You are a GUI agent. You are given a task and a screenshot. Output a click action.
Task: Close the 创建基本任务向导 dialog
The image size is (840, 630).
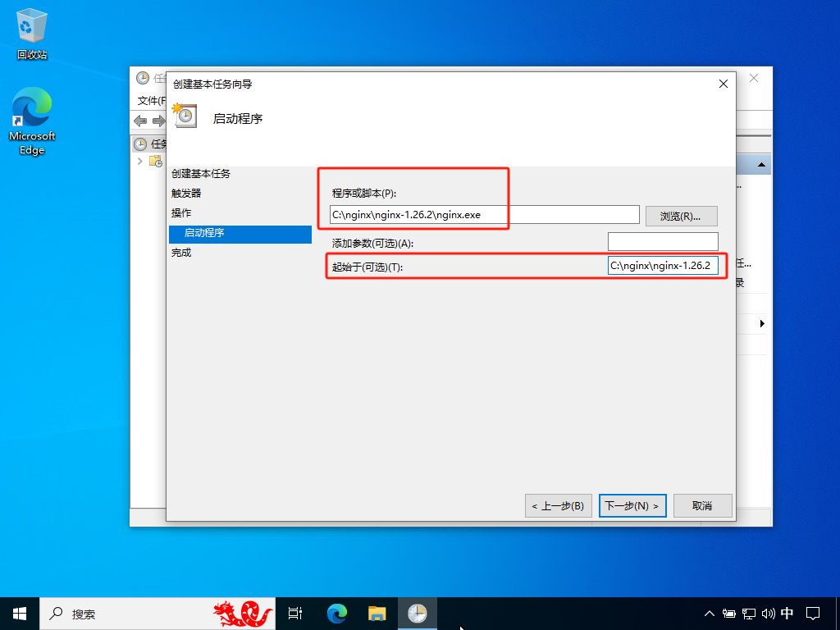pos(724,84)
